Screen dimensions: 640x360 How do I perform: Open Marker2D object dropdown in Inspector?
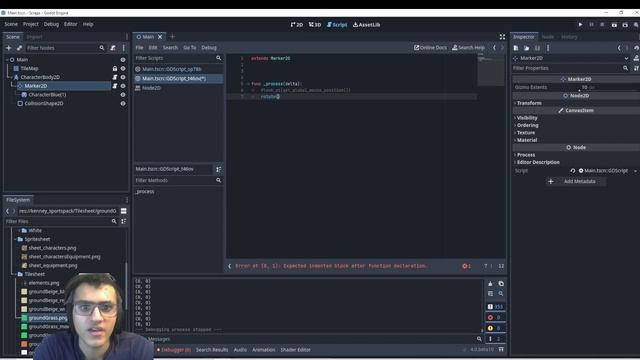coord(626,58)
